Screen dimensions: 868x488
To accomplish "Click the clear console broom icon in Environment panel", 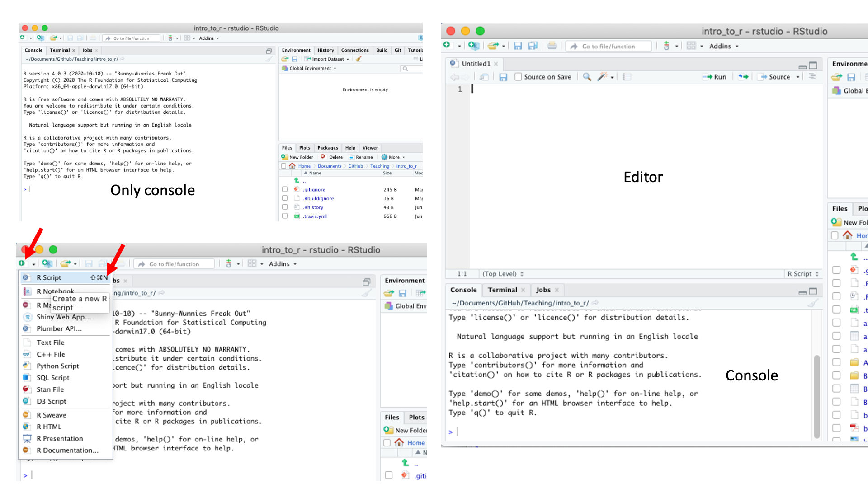I will tap(359, 59).
